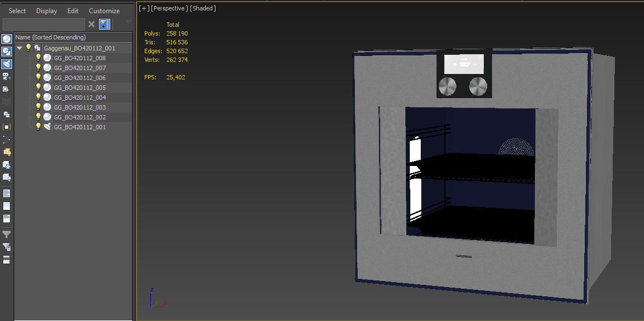Click the Display All lined-page icon

[7, 193]
